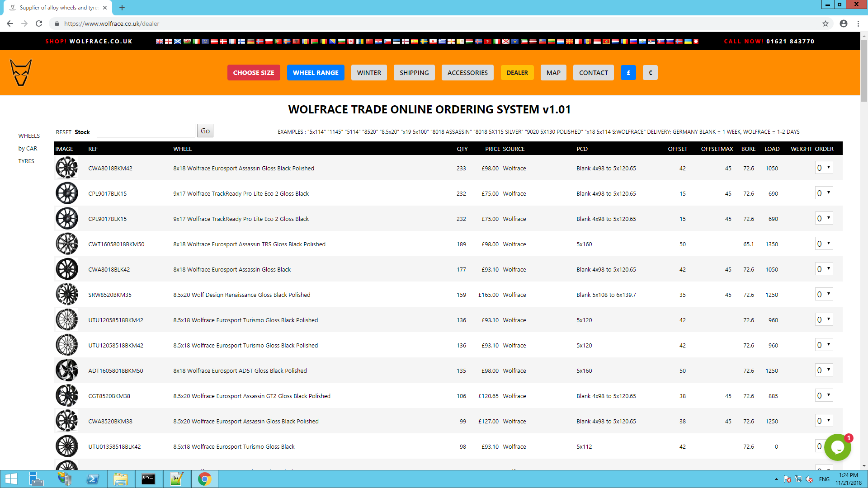
Task: Open the CONTACT page
Action: pyautogui.click(x=594, y=73)
